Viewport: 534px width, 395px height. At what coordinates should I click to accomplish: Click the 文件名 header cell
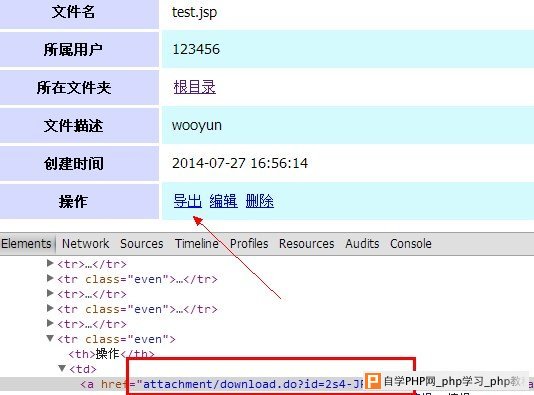(x=79, y=14)
